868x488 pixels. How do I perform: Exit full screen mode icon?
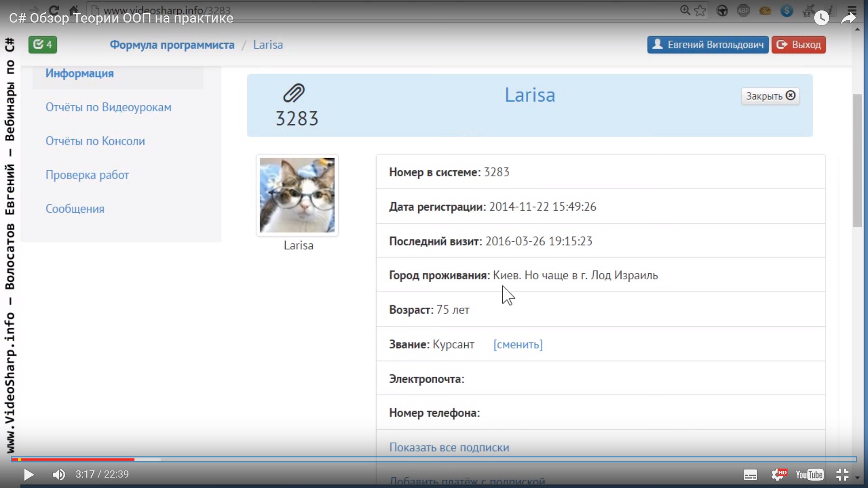(x=842, y=474)
